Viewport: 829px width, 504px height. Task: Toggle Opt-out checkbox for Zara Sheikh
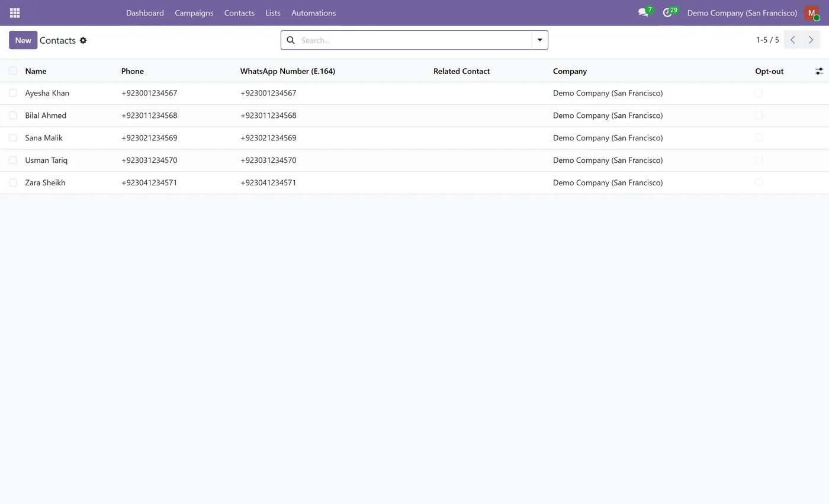click(759, 182)
